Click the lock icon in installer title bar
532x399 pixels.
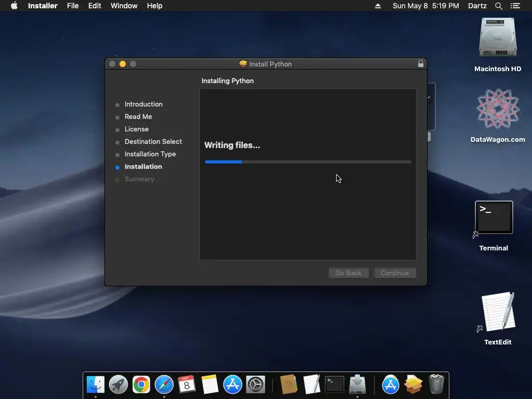[x=421, y=64]
